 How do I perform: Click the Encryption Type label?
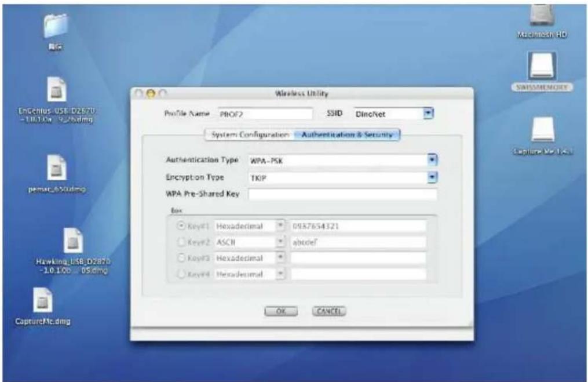coord(195,177)
